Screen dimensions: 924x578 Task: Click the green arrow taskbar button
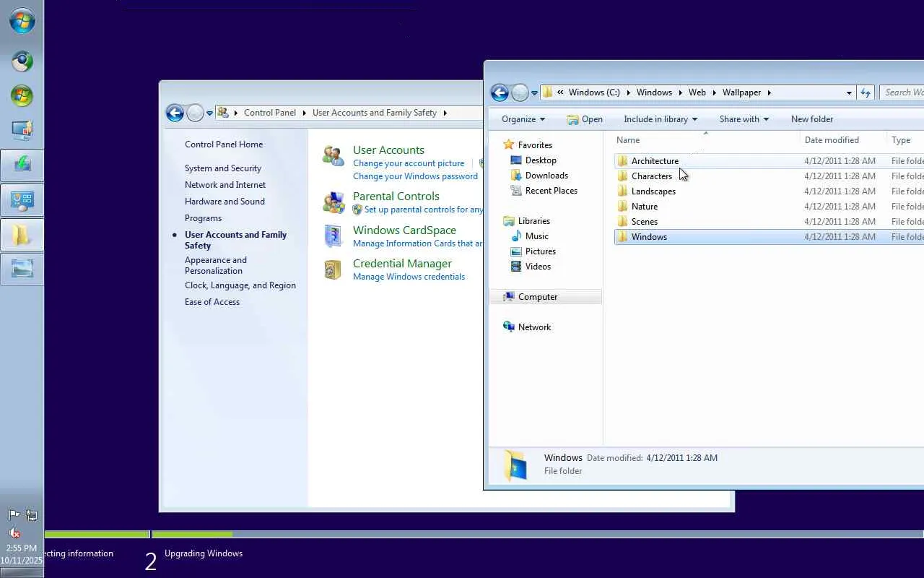click(22, 165)
